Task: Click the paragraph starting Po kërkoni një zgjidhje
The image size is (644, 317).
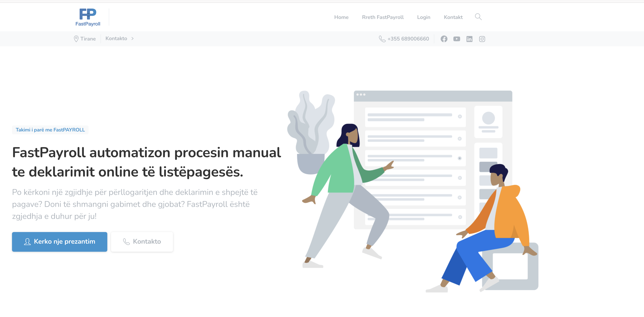Action: tap(135, 204)
